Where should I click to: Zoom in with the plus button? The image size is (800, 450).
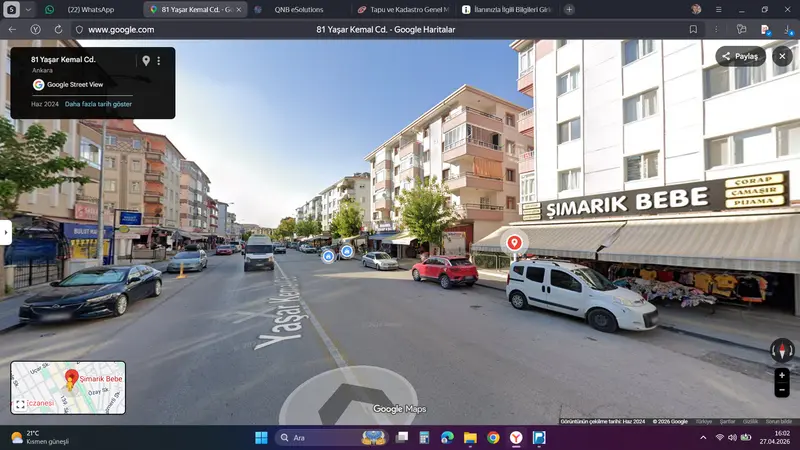782,376
